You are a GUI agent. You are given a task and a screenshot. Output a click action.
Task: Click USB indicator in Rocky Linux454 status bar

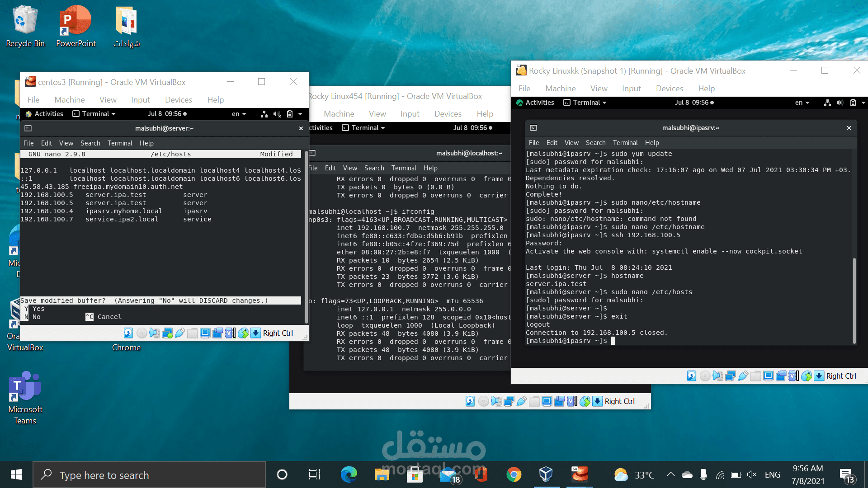point(521,401)
